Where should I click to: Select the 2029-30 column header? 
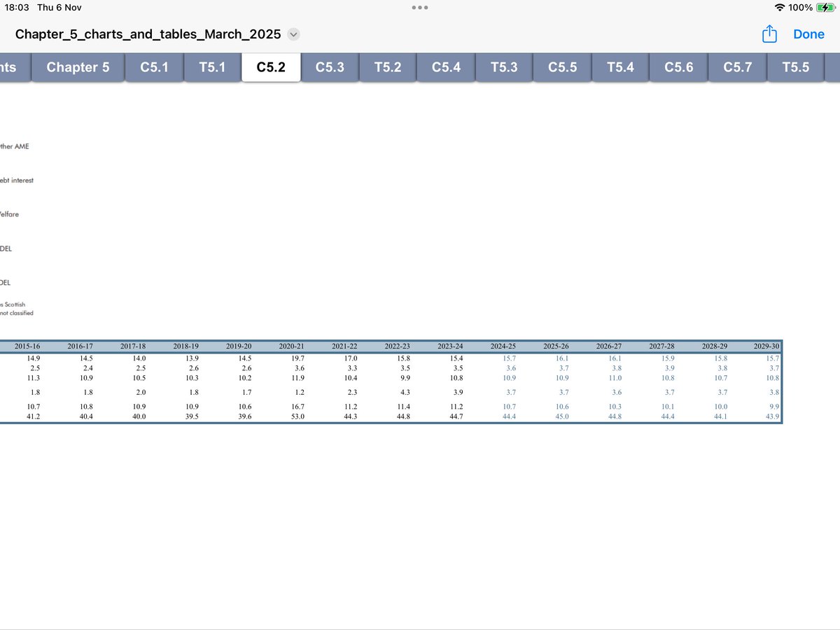pyautogui.click(x=766, y=346)
